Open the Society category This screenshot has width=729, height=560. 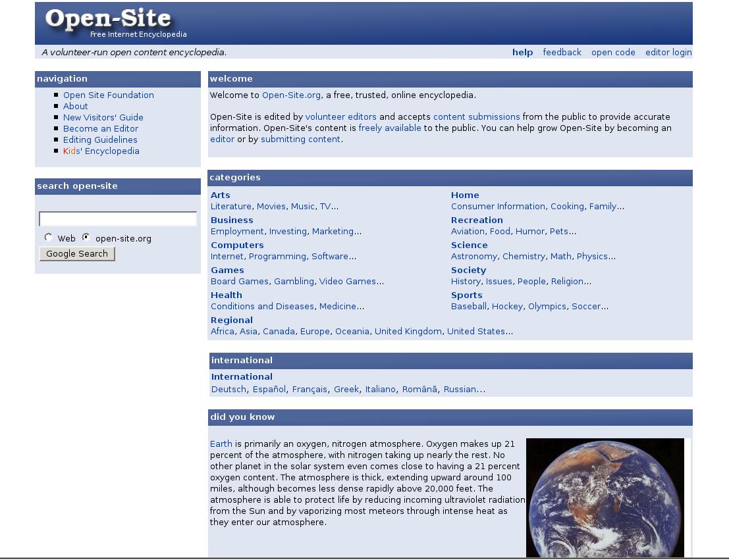(469, 270)
